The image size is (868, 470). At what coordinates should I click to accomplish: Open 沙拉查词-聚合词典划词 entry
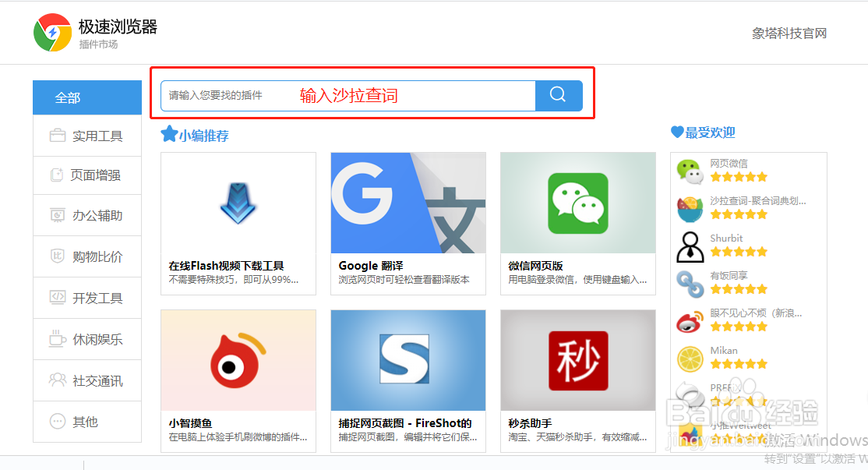(758, 201)
